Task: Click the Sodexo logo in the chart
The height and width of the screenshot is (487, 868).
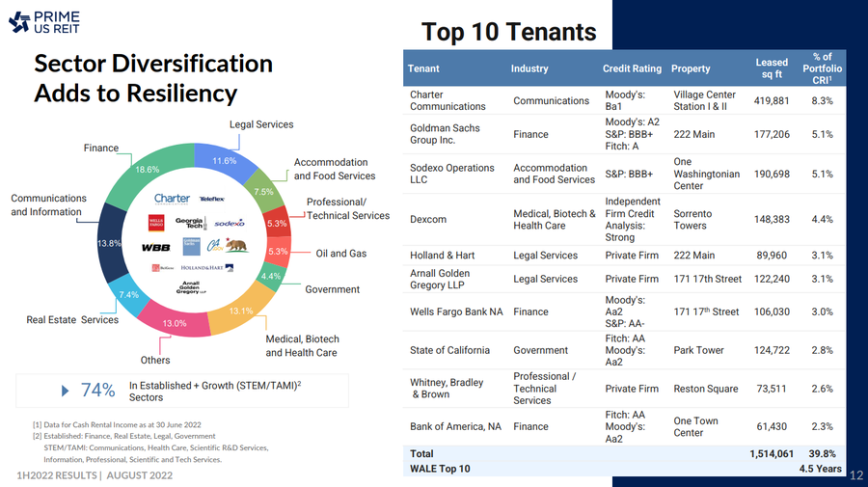Action: [230, 223]
